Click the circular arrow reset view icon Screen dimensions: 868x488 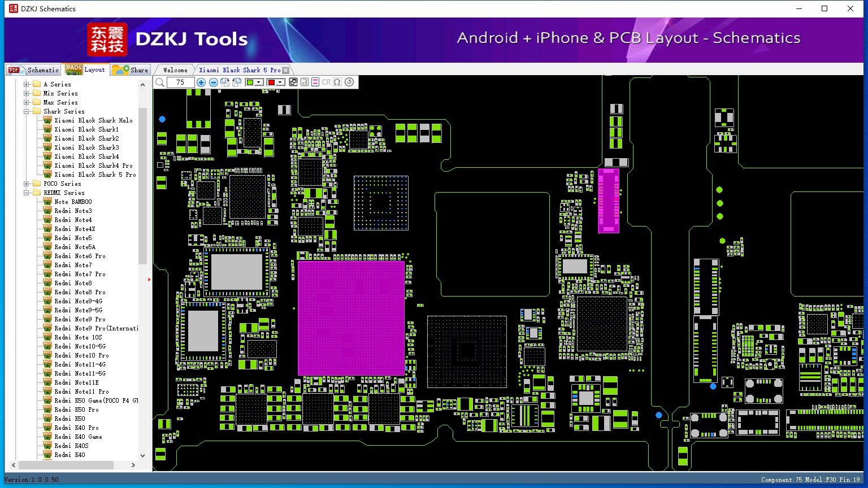click(x=349, y=82)
